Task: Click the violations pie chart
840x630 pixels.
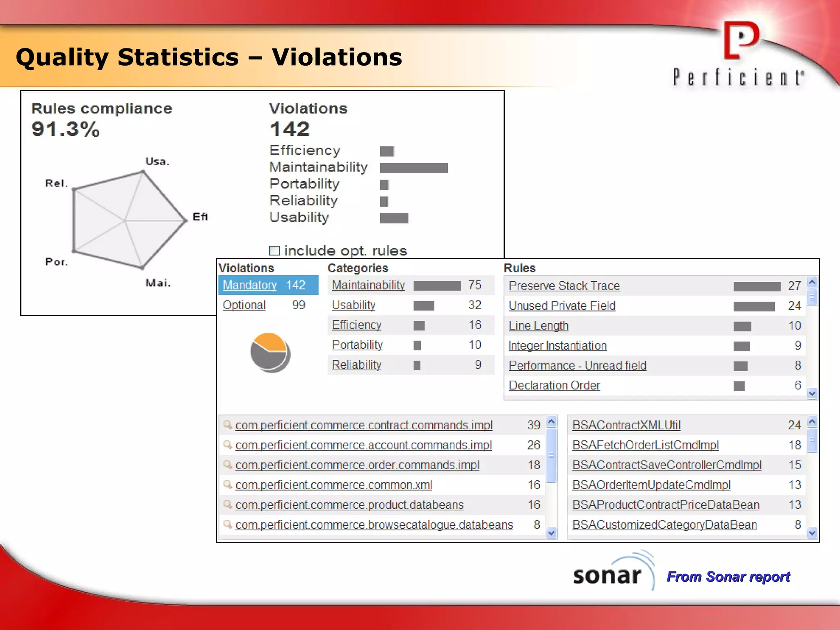Action: (x=270, y=353)
